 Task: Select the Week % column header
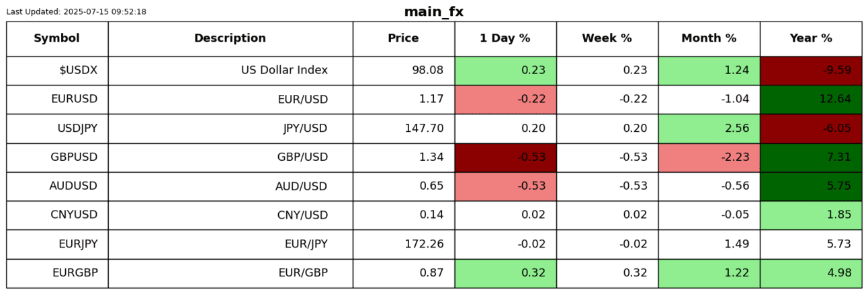(607, 38)
